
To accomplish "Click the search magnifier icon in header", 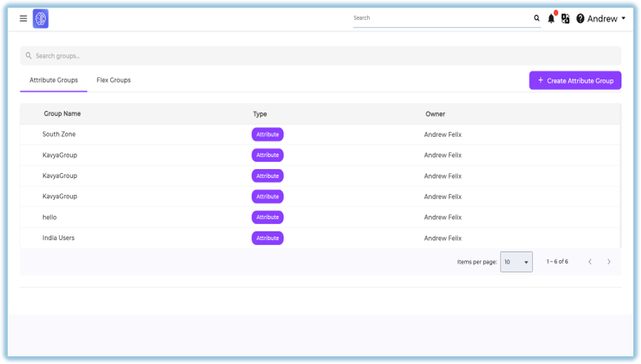I will [x=536, y=18].
